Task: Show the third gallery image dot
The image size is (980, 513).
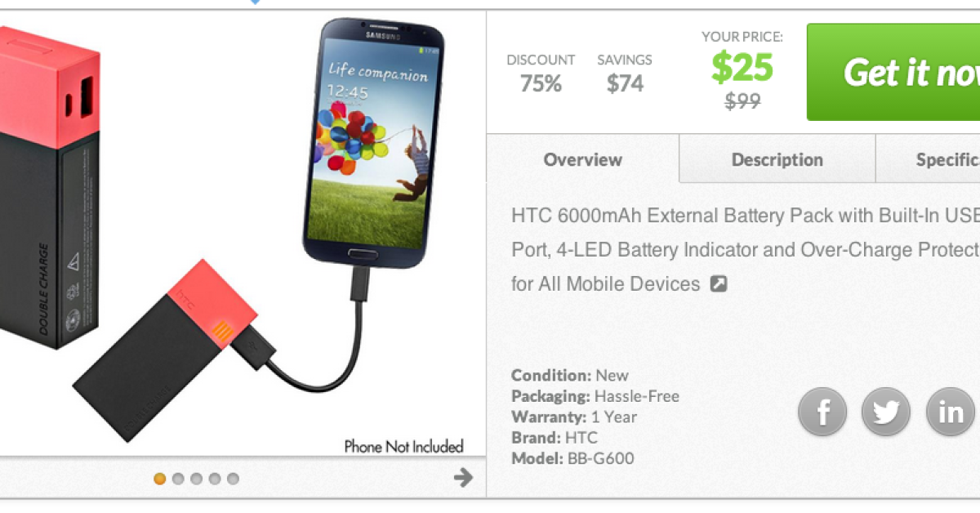Action: pos(197,479)
